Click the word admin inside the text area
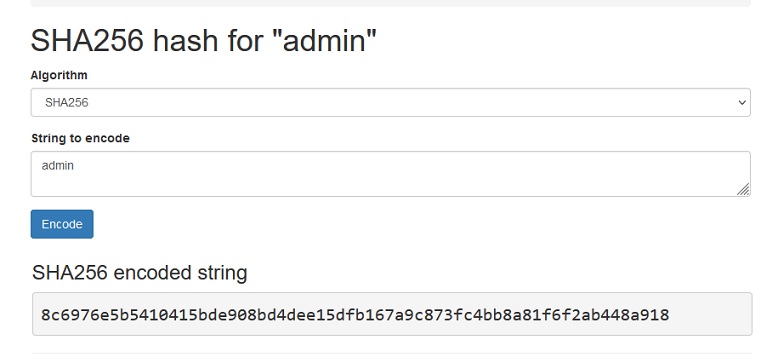The width and height of the screenshot is (778, 363). click(x=58, y=166)
